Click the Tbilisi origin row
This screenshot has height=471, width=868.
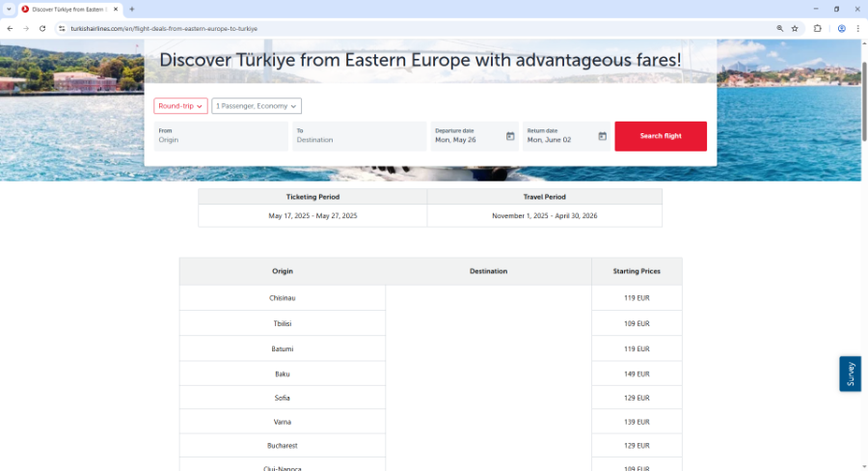point(283,323)
